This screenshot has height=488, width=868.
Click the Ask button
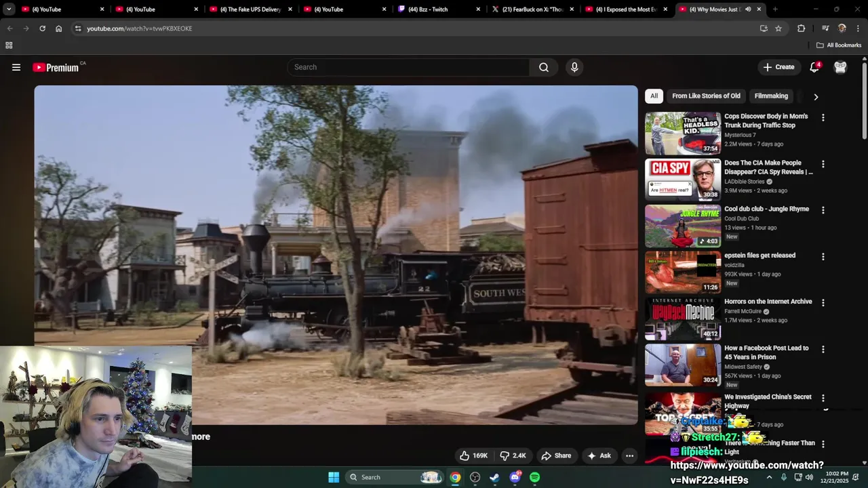pos(599,455)
